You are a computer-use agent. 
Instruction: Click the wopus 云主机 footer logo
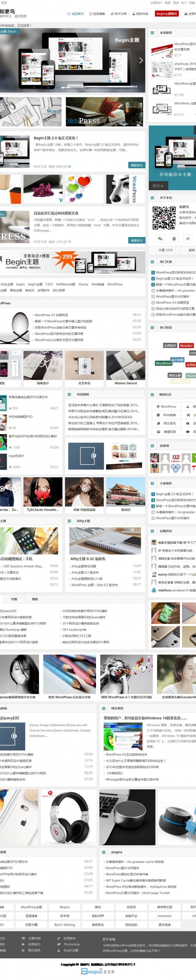click(98, 971)
